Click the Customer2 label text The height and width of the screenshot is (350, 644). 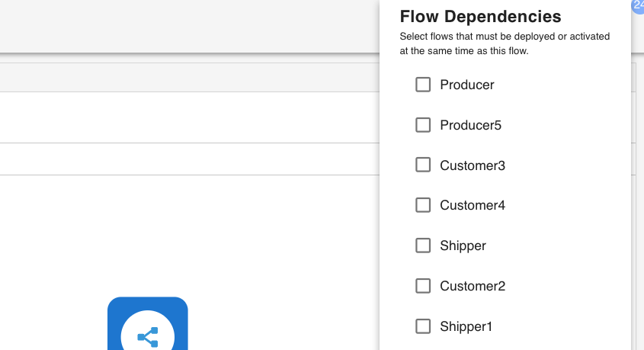473,286
